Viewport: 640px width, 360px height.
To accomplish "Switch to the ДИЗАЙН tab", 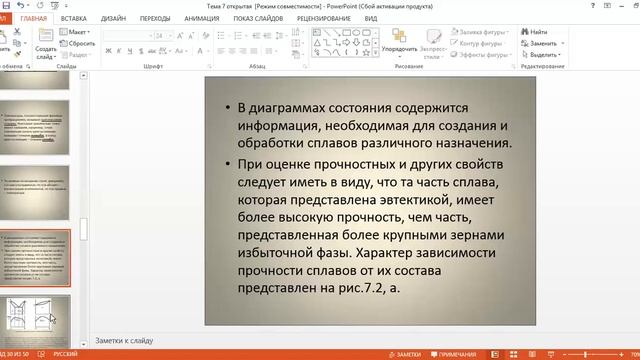I will pyautogui.click(x=113, y=18).
